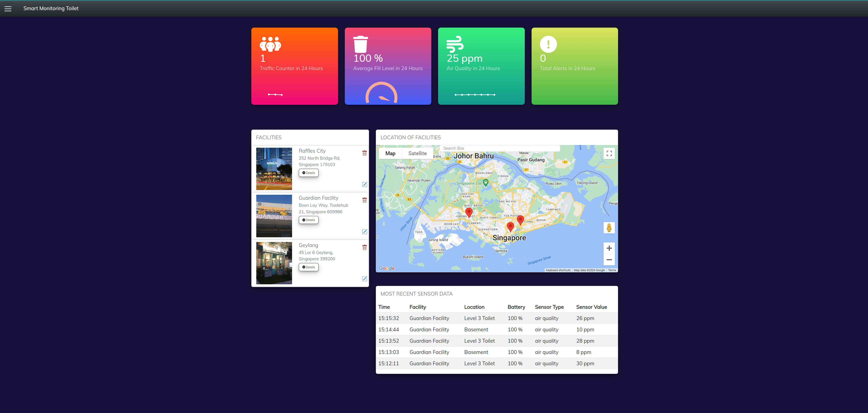The image size is (868, 413).
Task: Click the Singapore Zoo marker
Action: click(486, 183)
